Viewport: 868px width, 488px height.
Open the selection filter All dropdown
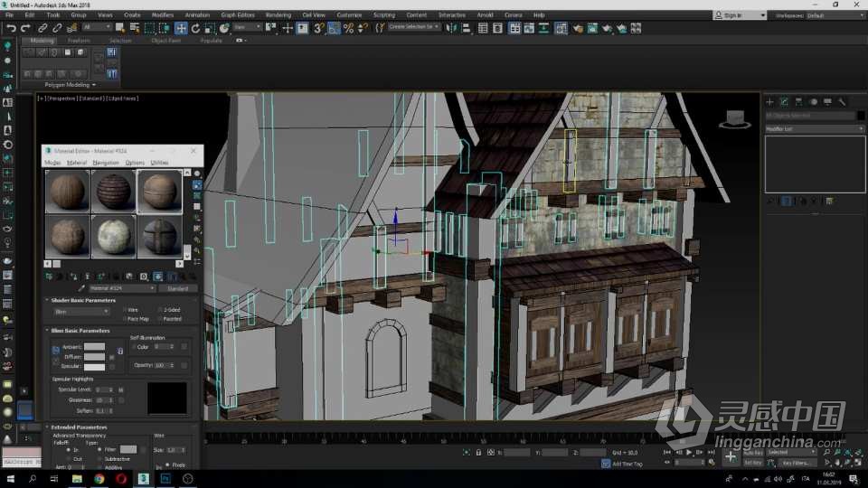[97, 27]
